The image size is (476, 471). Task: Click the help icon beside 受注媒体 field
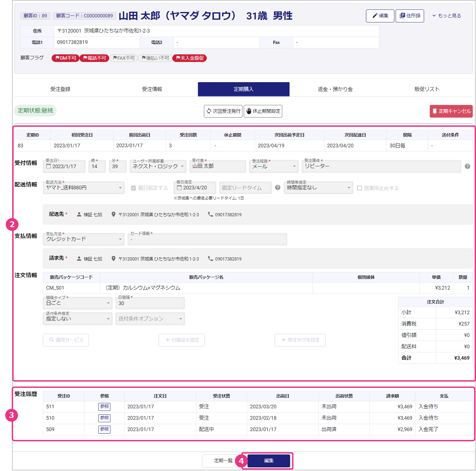click(x=467, y=166)
